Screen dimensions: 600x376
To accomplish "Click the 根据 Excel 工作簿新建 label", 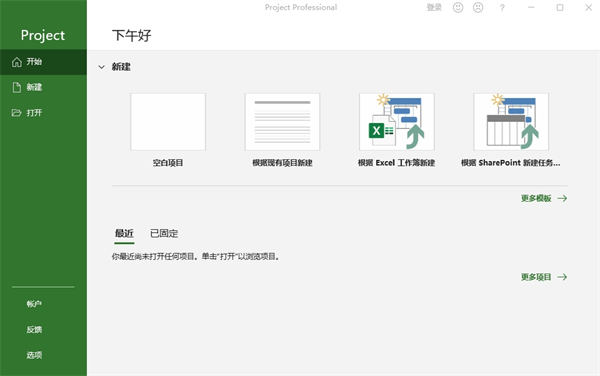I will (x=396, y=163).
